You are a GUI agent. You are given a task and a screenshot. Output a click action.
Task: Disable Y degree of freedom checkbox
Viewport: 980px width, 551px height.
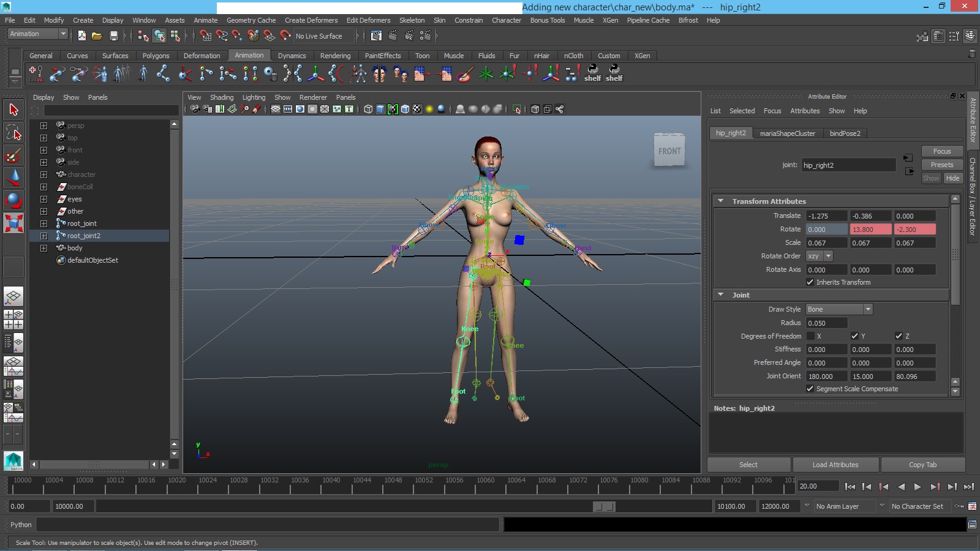pos(854,336)
